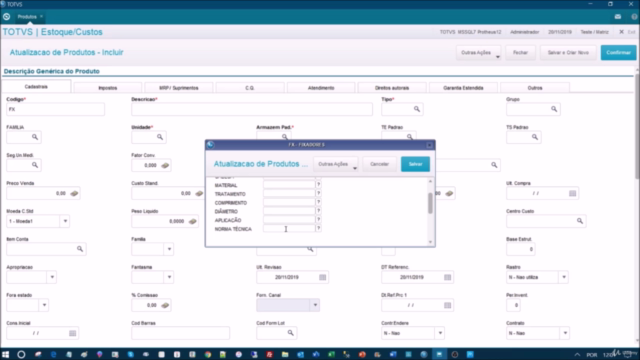Expand the Rastro dropdown
Viewport: 640px width, 360px height.
[564, 277]
